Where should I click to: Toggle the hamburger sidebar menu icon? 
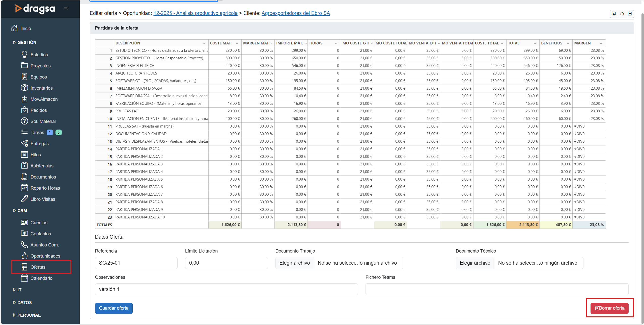point(66,9)
